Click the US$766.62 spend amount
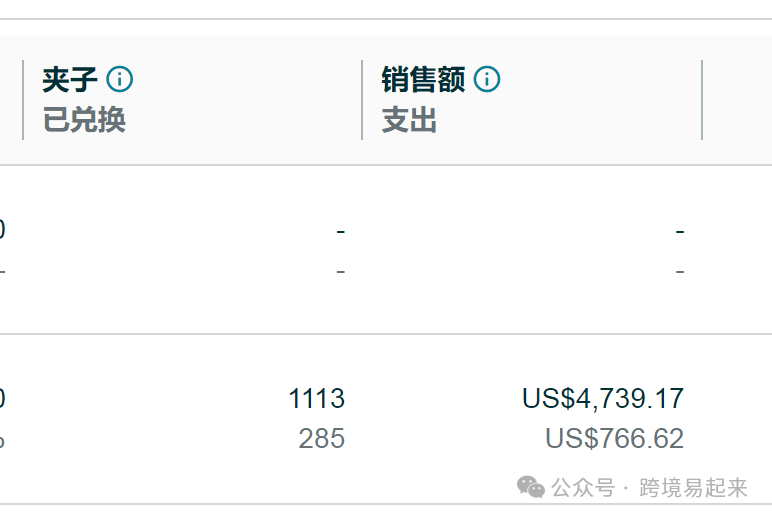The image size is (772, 518). [614, 438]
